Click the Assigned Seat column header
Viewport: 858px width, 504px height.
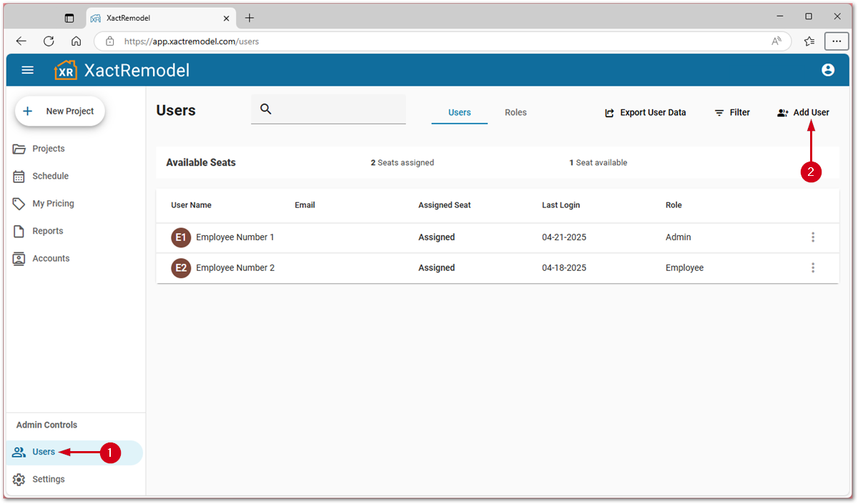(445, 205)
